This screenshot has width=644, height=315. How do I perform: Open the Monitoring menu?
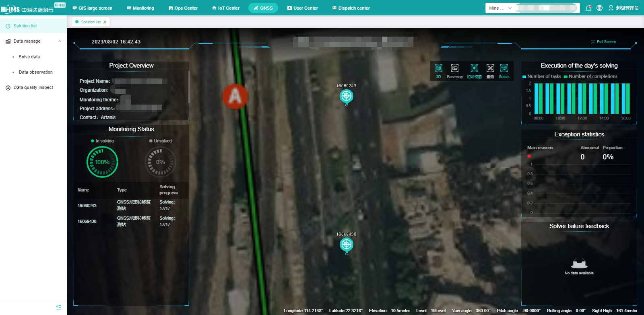coord(140,8)
